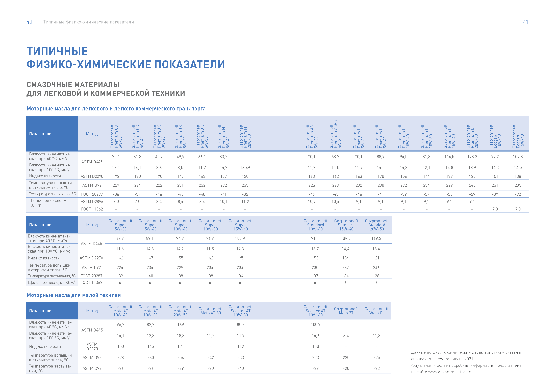The image size is (555, 392).
Task: Select the main title 'ТИПИЧНЫЕ' line
Action: click(x=57, y=51)
